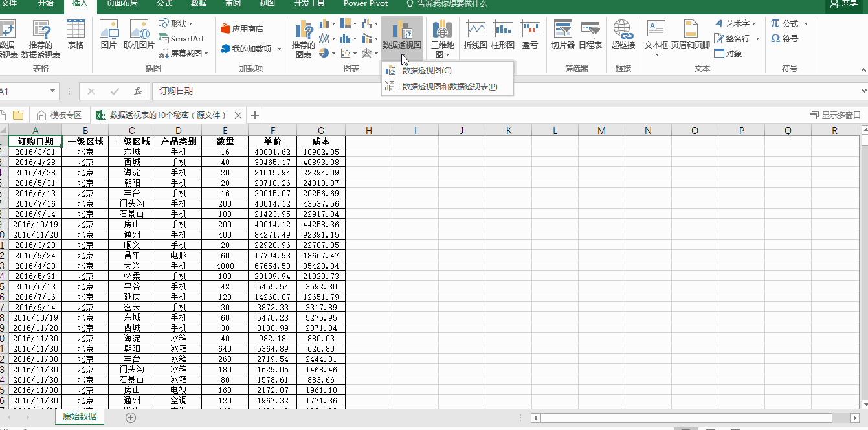Screen dimensions: 868x430
Task: Insert an object (对象)
Action: coord(728,54)
